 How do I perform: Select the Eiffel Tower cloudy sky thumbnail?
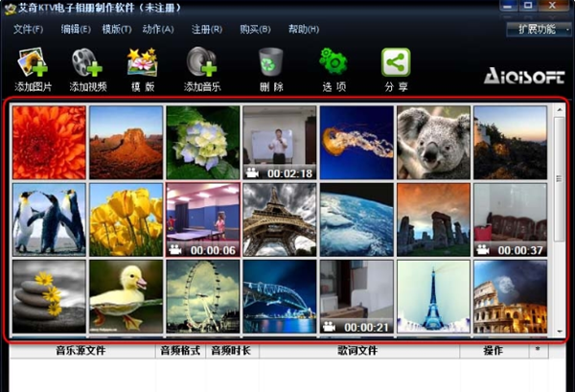click(x=280, y=219)
